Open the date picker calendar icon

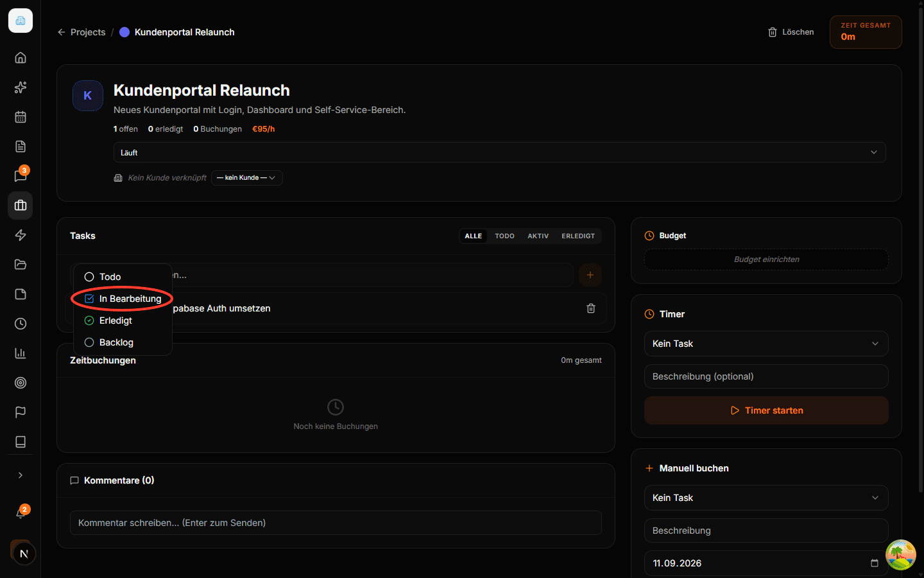(x=874, y=563)
